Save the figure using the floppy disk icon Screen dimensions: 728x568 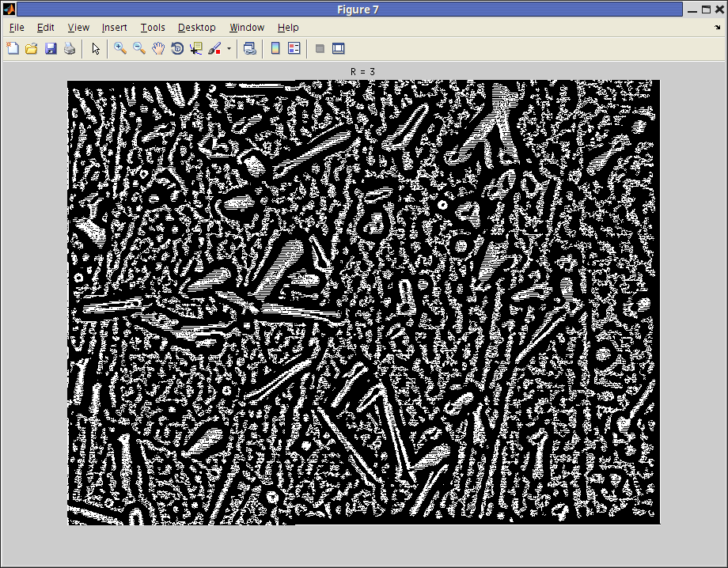(x=51, y=48)
